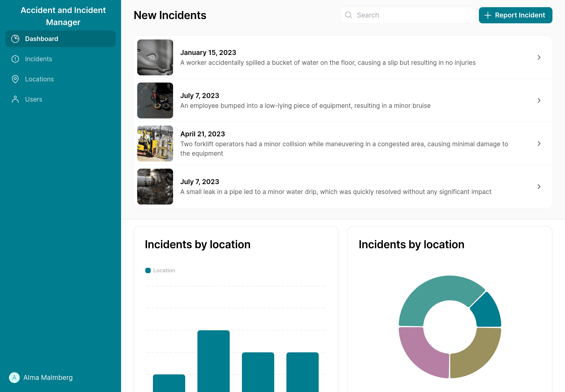Click the Report Incident button

tap(515, 15)
